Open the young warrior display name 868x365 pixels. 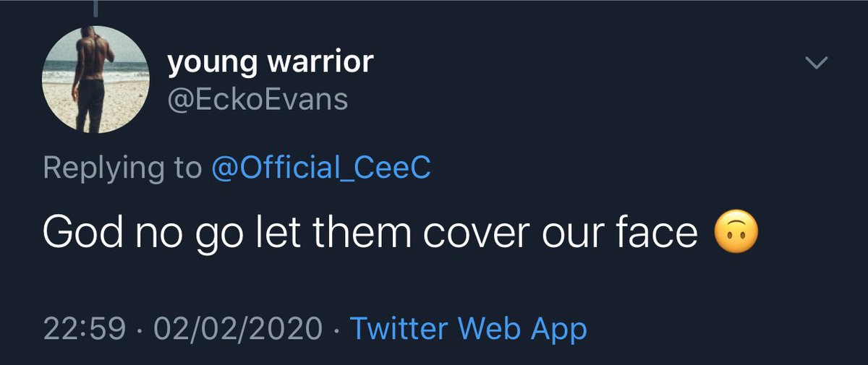click(x=270, y=63)
